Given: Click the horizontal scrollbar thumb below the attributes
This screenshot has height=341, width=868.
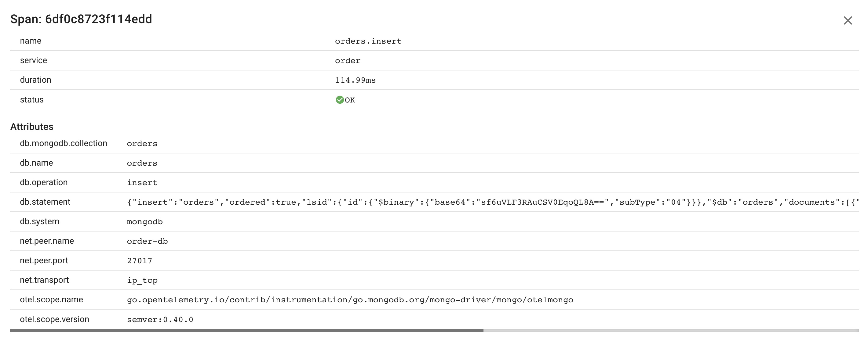Looking at the screenshot, I should tap(247, 331).
